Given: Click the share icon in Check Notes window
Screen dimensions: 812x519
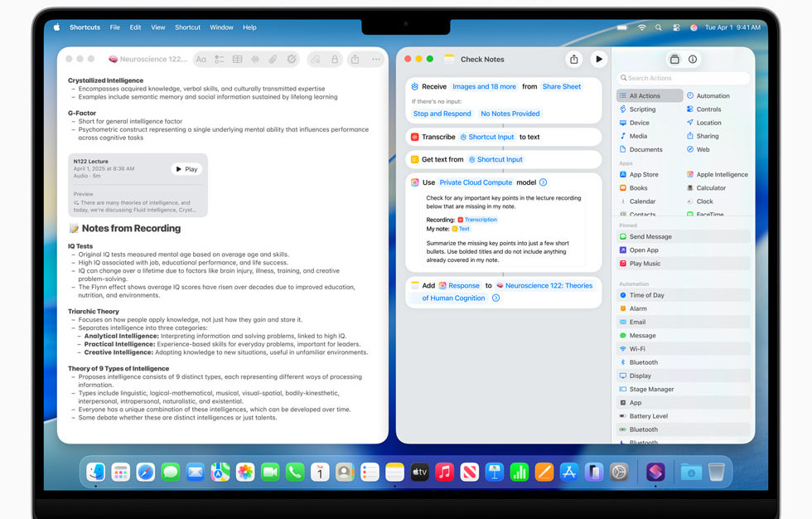Looking at the screenshot, I should [x=573, y=59].
